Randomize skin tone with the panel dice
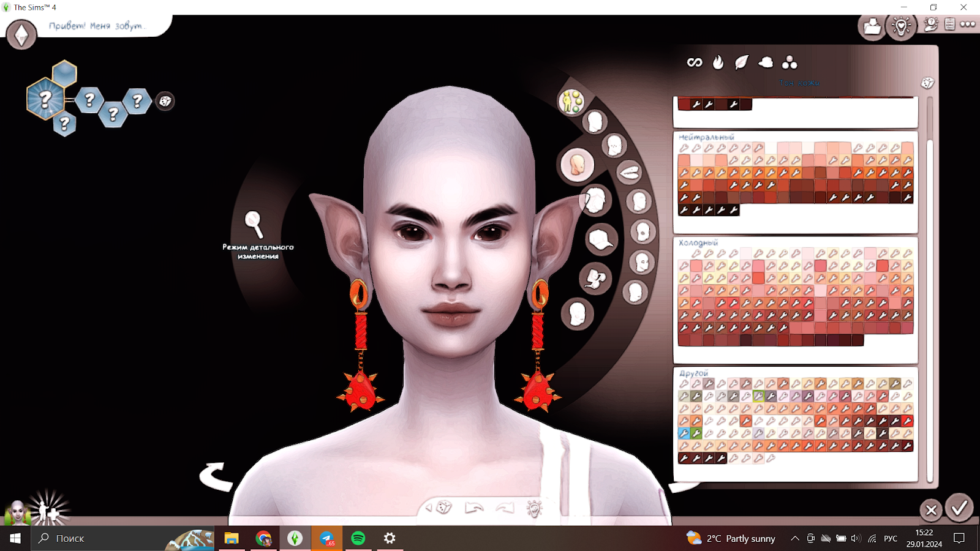The image size is (980, 551). pyautogui.click(x=927, y=83)
